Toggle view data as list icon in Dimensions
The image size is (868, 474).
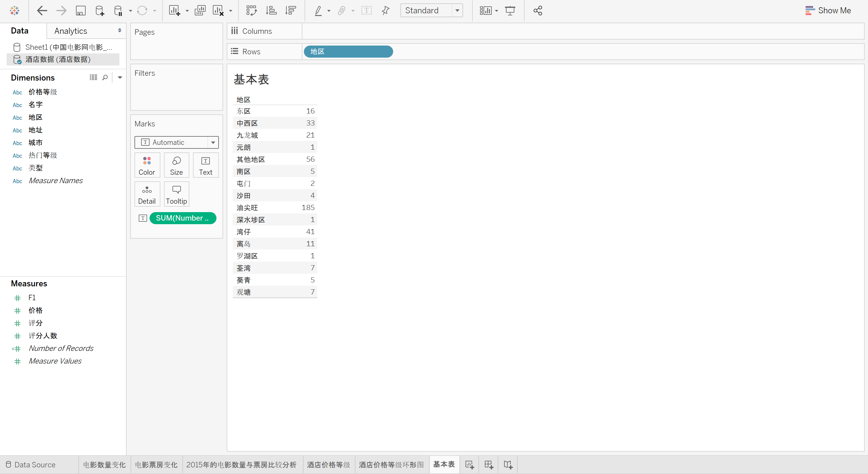pyautogui.click(x=93, y=78)
